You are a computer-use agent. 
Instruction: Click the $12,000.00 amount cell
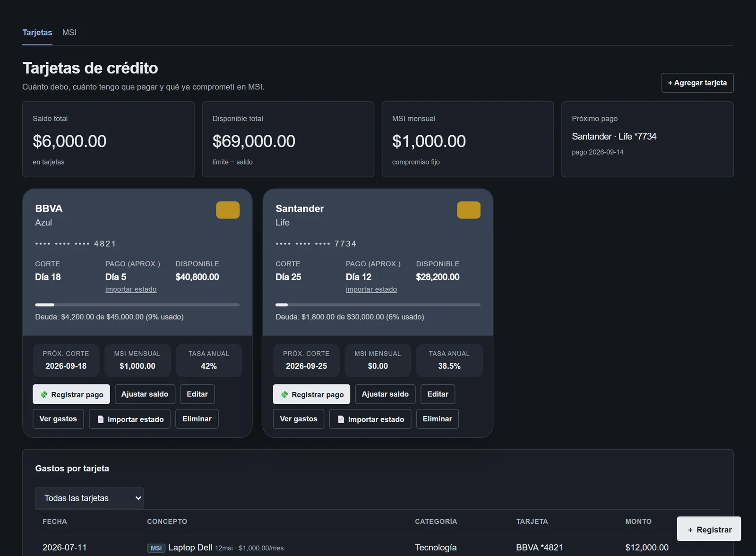tap(647, 547)
